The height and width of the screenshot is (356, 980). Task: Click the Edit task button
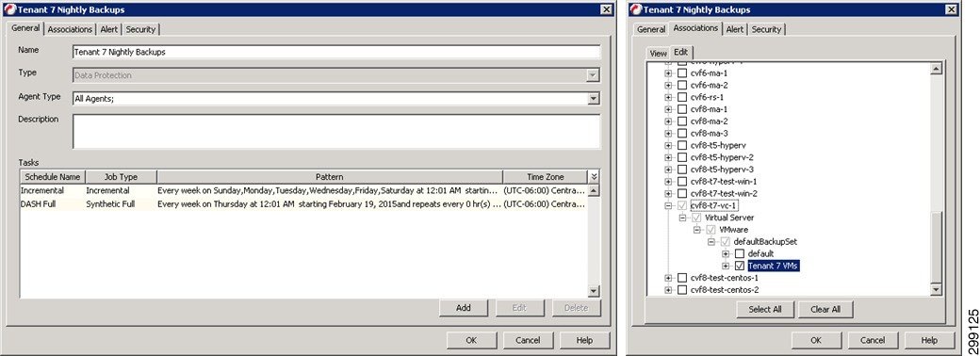coord(520,308)
